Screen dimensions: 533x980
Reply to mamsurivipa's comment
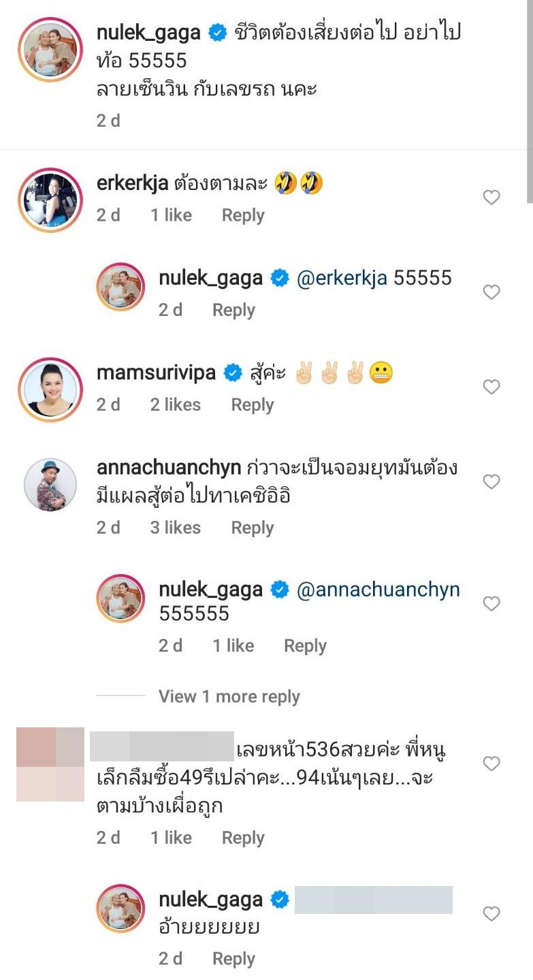(x=252, y=405)
